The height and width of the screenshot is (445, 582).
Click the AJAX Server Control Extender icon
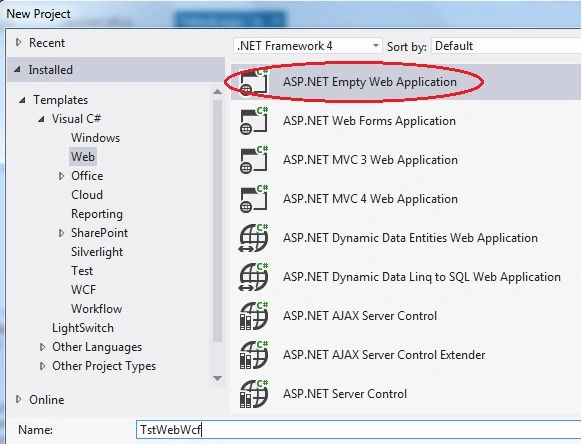coord(254,355)
